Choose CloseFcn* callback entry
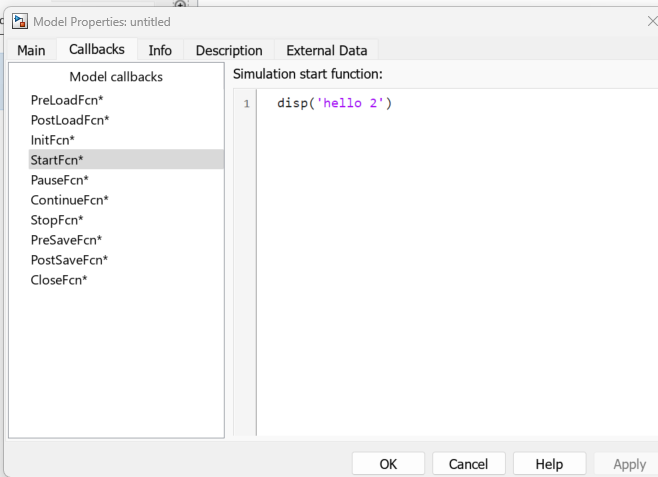 [59, 280]
